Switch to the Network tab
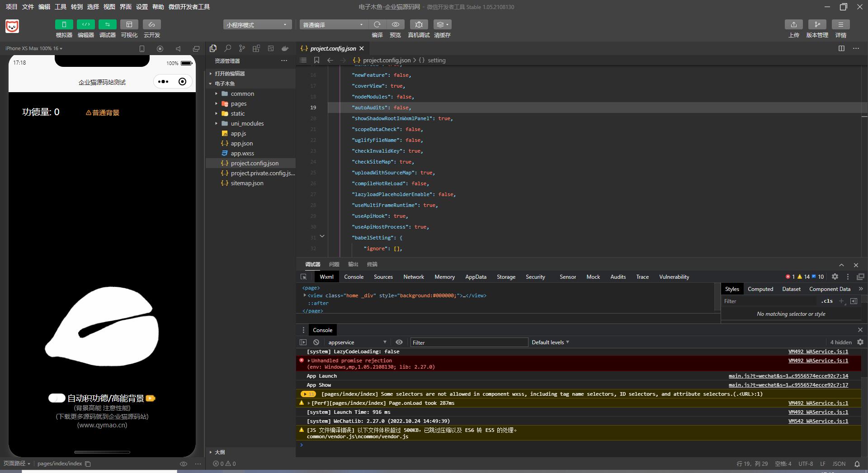This screenshot has width=868, height=473. point(413,277)
